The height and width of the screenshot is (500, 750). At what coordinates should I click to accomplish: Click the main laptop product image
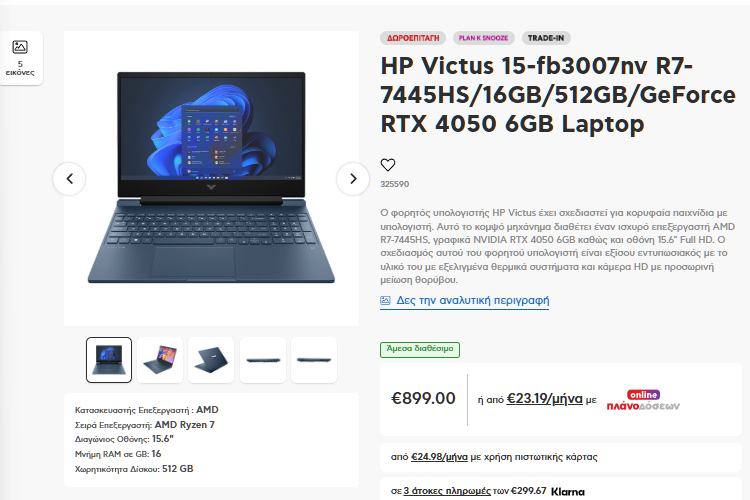click(211, 178)
